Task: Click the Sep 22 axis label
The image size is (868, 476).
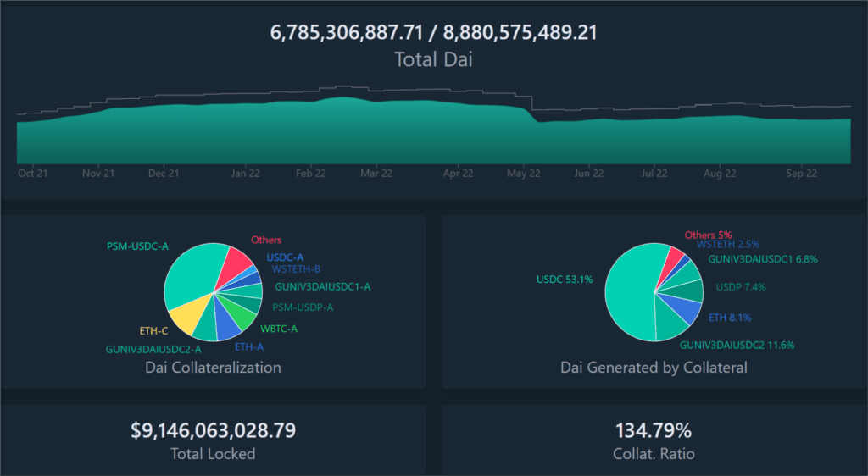Action: click(x=802, y=173)
